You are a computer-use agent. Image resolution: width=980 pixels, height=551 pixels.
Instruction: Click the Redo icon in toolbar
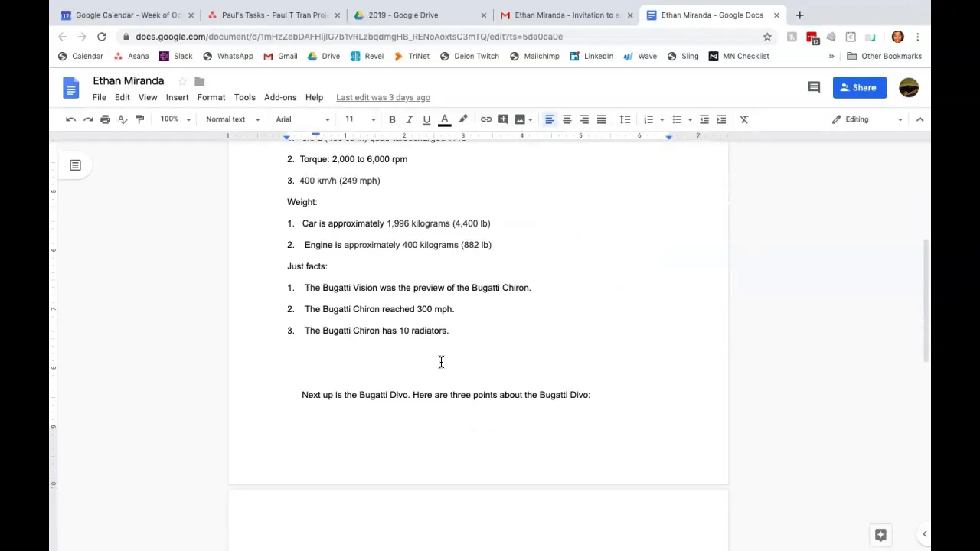coord(88,119)
